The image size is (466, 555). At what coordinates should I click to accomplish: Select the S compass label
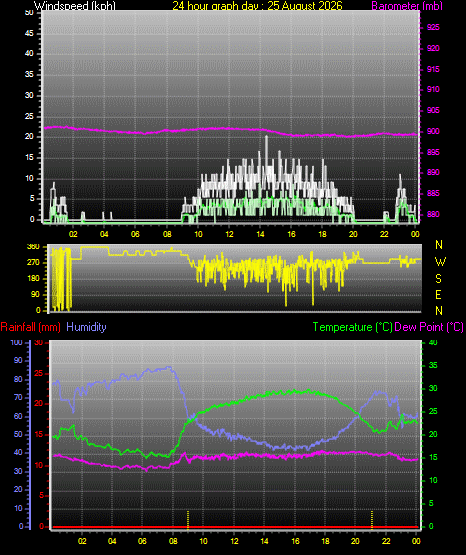point(438,279)
